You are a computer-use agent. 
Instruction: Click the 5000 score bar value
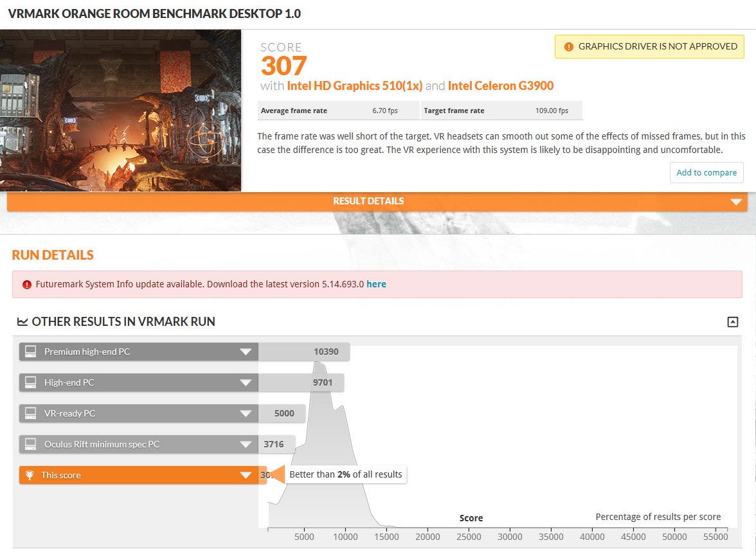coord(284,413)
